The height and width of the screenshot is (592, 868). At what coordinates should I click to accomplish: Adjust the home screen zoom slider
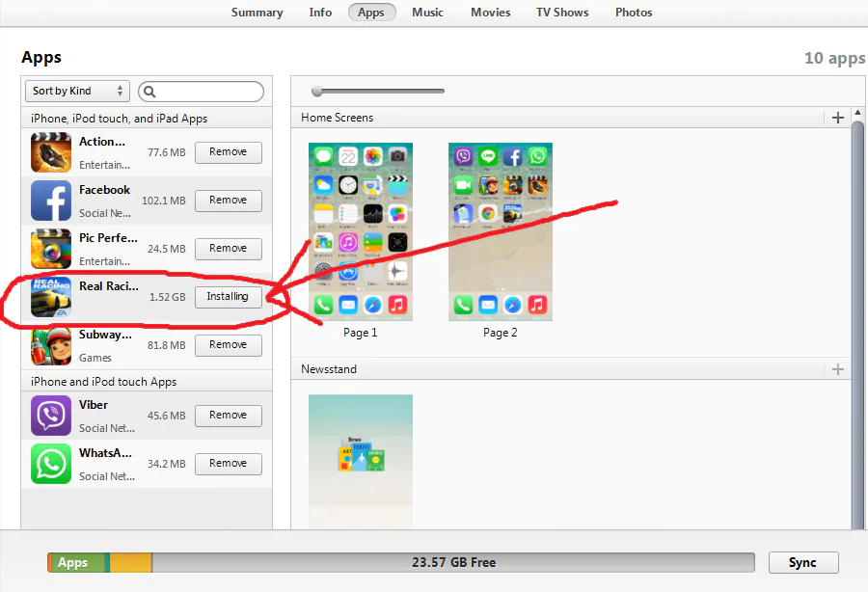(318, 91)
